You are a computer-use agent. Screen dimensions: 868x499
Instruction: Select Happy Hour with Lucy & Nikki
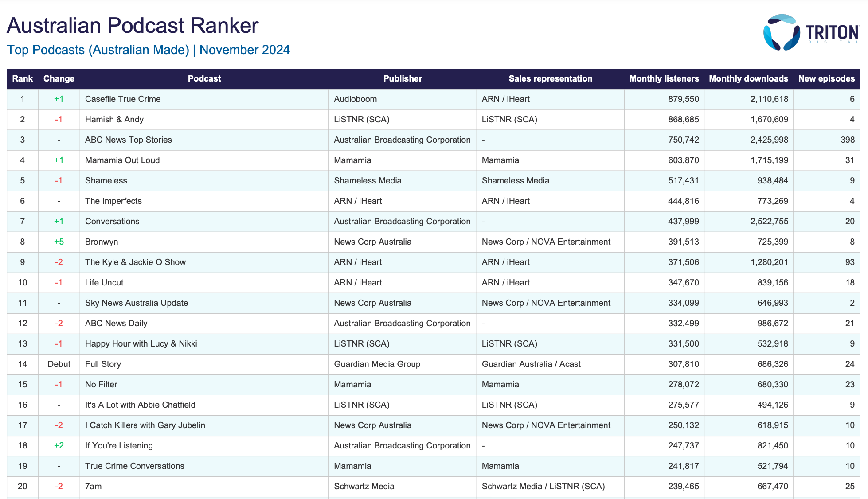(x=141, y=343)
